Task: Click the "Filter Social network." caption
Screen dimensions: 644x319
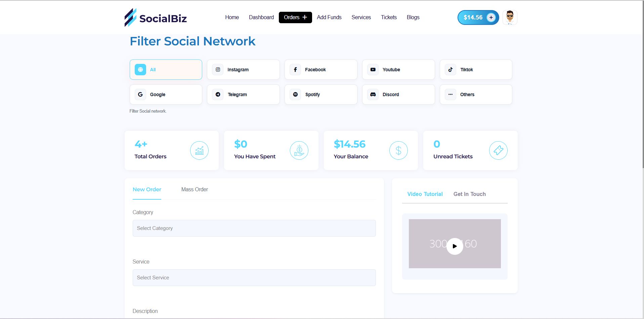Action: [x=148, y=111]
